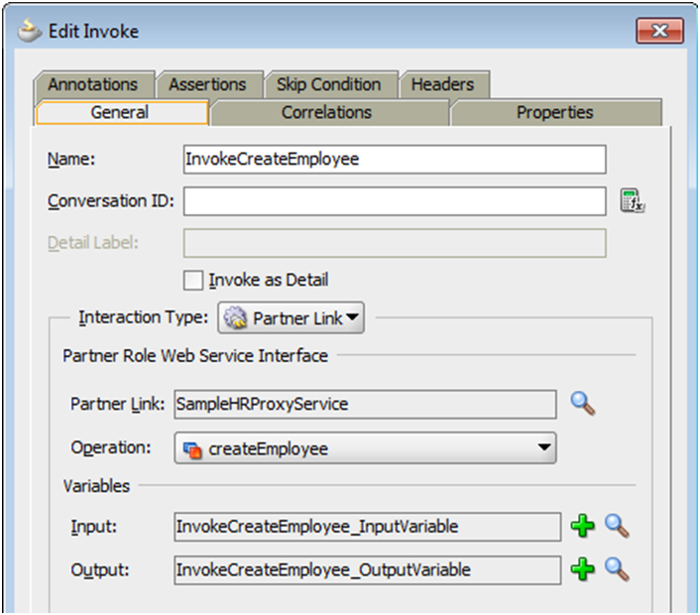Focus the Conversation ID text field

395,201
